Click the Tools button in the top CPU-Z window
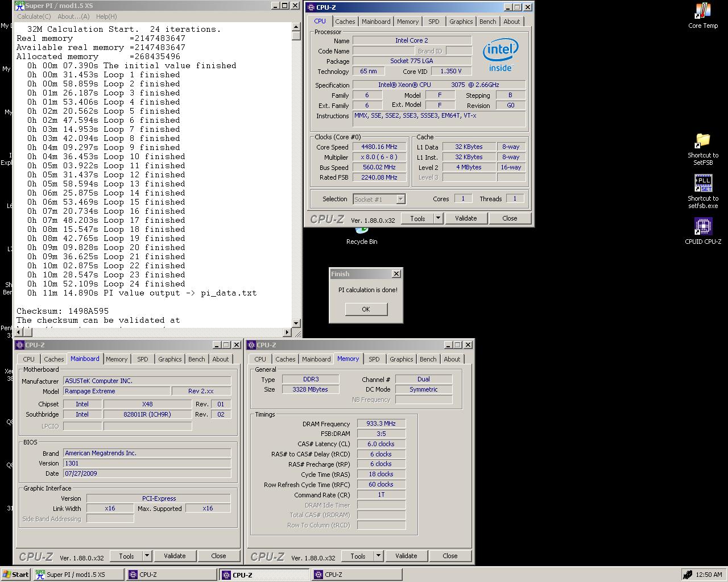The image size is (728, 582). point(417,218)
